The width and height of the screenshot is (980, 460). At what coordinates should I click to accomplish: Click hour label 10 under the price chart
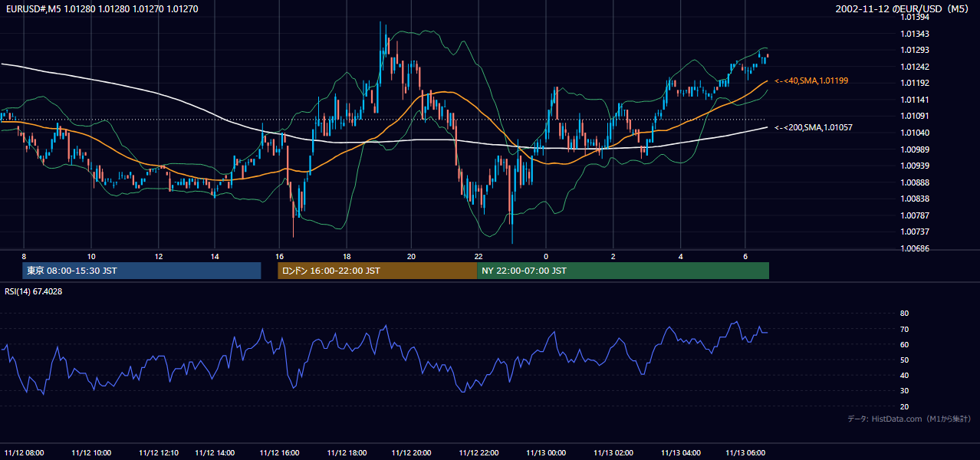[91, 257]
